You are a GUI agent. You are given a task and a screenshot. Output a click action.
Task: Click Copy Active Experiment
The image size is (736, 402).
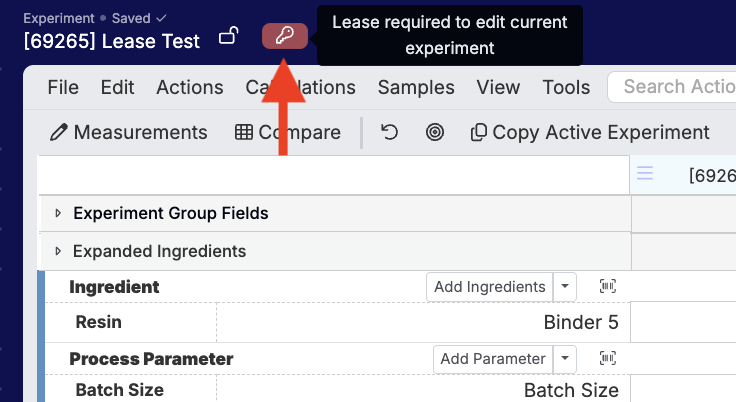(590, 132)
